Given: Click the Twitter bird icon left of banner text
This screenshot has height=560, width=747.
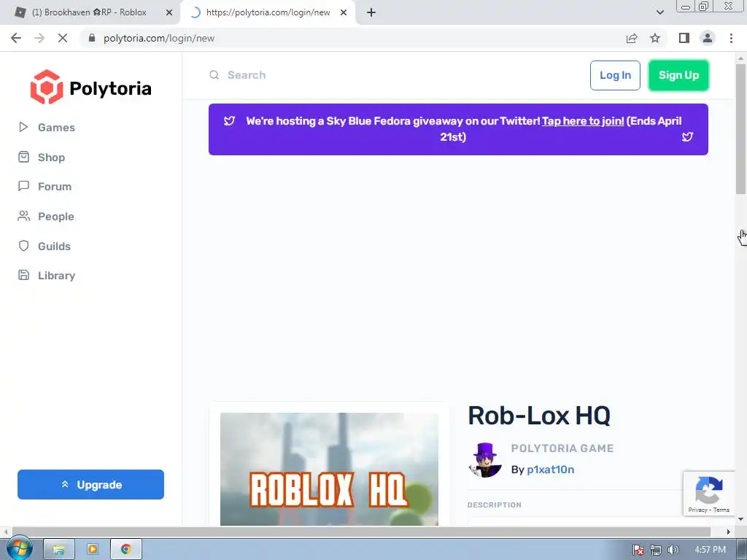Looking at the screenshot, I should 230,121.
